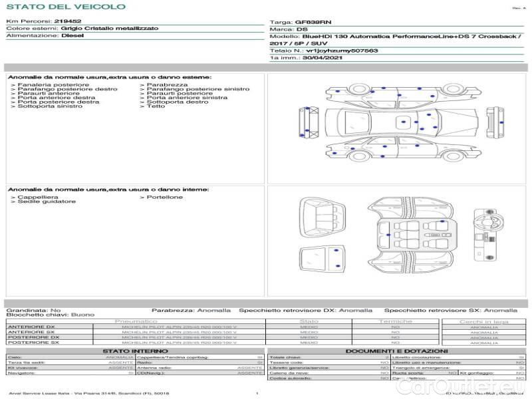Select the "Cappelliera/Tendina copribag" row label

pos(173,357)
